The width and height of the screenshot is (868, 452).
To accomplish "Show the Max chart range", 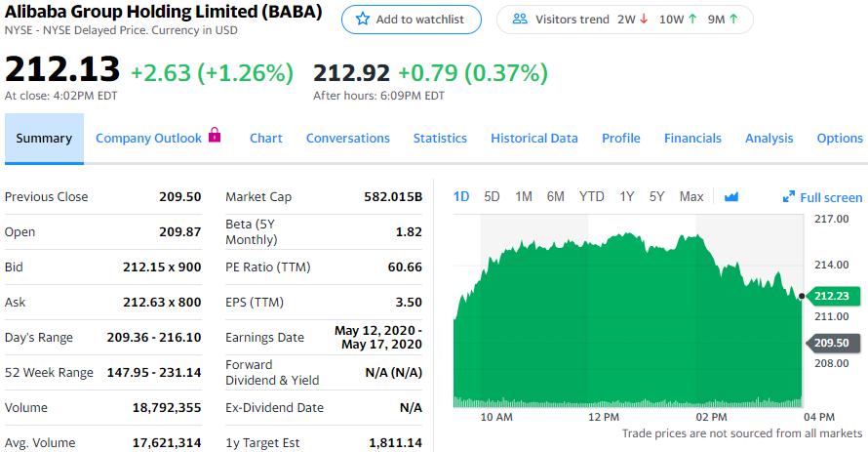I will coord(690,196).
